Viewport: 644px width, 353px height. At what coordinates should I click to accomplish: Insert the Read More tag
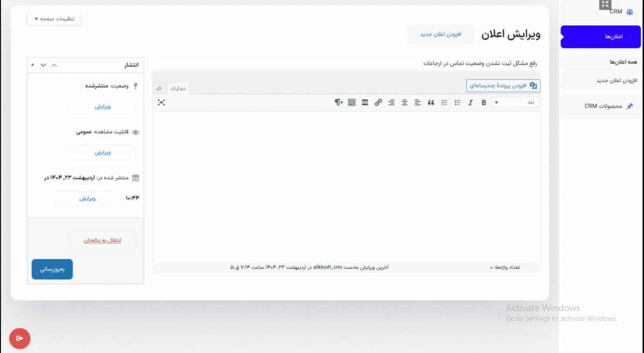click(365, 103)
